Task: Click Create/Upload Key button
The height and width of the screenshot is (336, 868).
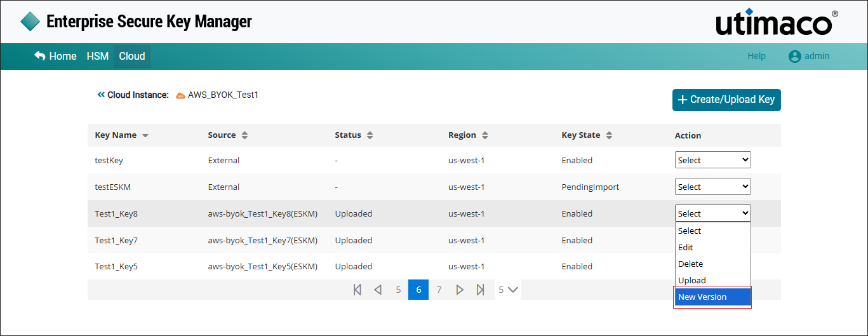Action: tap(726, 100)
